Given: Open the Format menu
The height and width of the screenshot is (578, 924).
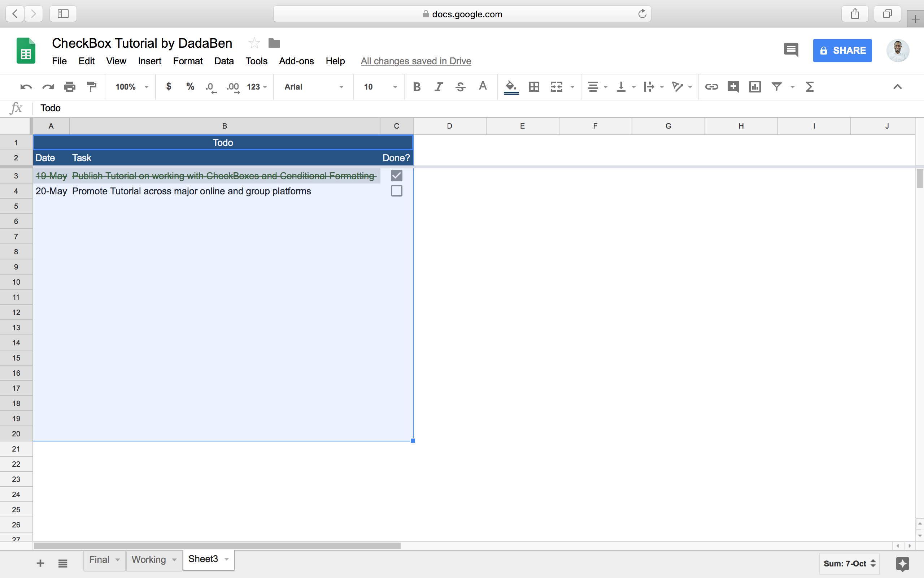Looking at the screenshot, I should (188, 61).
